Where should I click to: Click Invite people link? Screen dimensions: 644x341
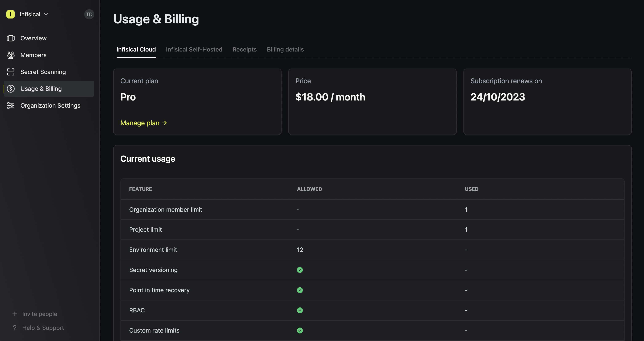point(40,314)
